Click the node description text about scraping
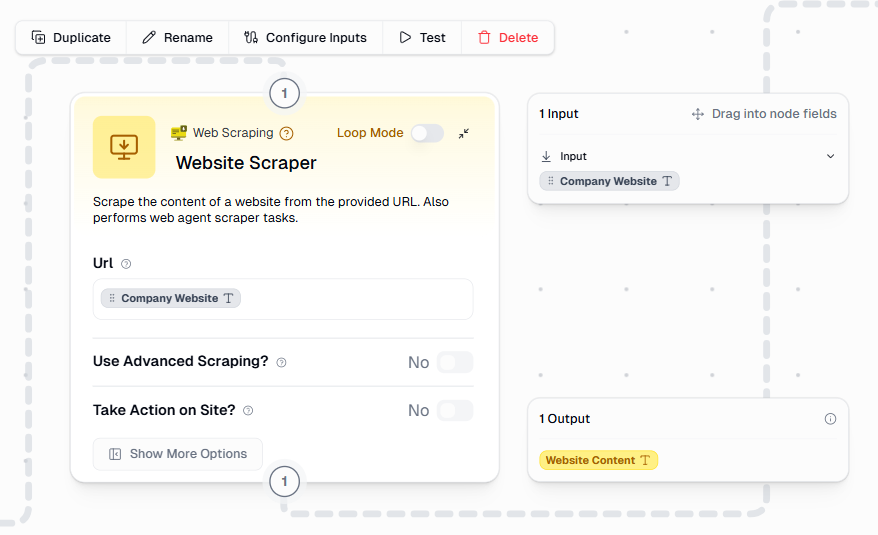Screen dimensions: 878x535 point(271,210)
